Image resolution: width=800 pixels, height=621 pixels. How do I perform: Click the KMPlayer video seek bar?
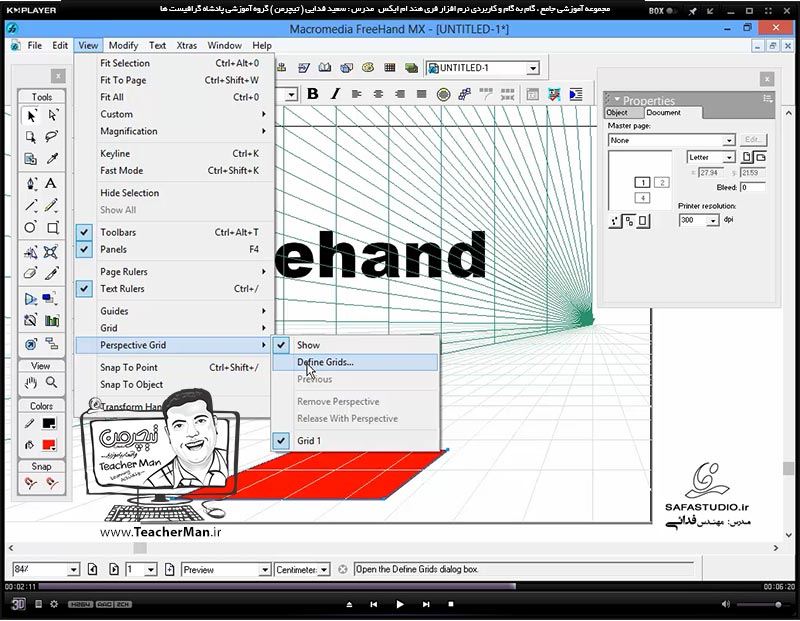click(x=399, y=587)
